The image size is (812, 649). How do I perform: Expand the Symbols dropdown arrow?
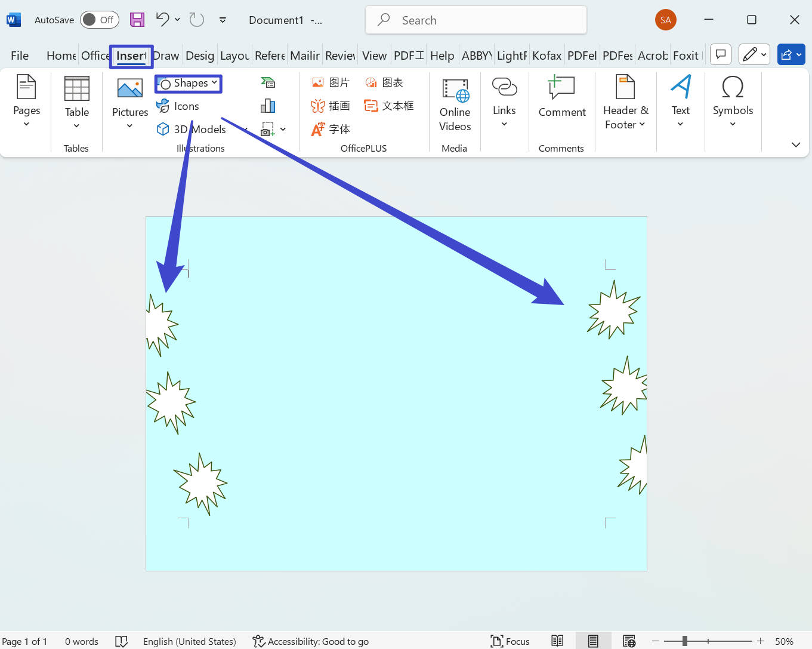[733, 124]
